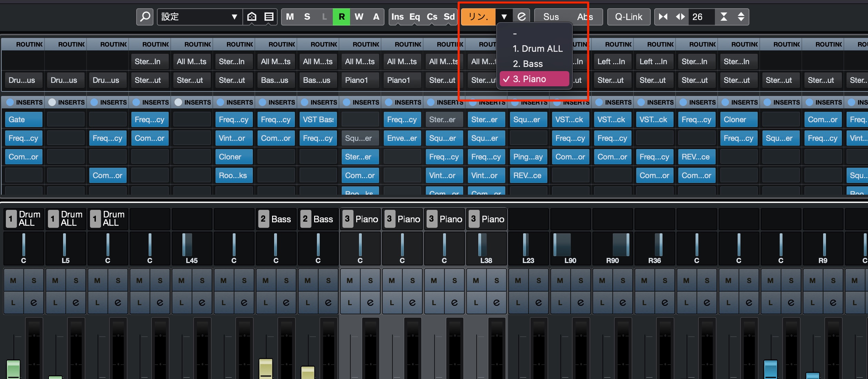
Task: Click the channel visibility house icon
Action: click(x=252, y=17)
